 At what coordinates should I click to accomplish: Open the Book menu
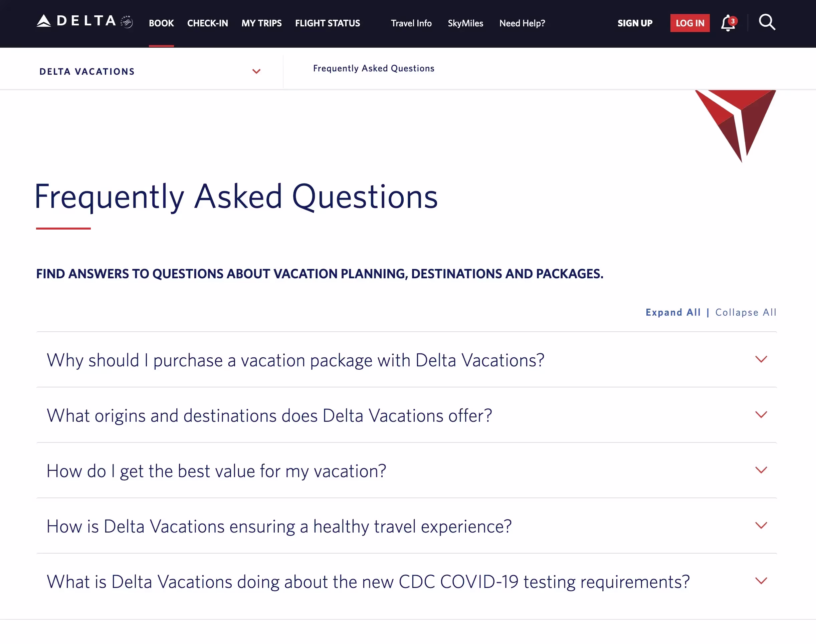coord(161,23)
